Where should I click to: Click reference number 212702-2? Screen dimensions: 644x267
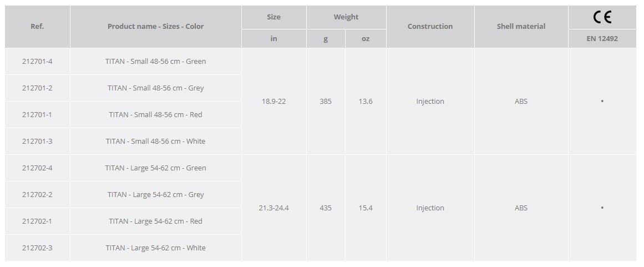coord(37,194)
